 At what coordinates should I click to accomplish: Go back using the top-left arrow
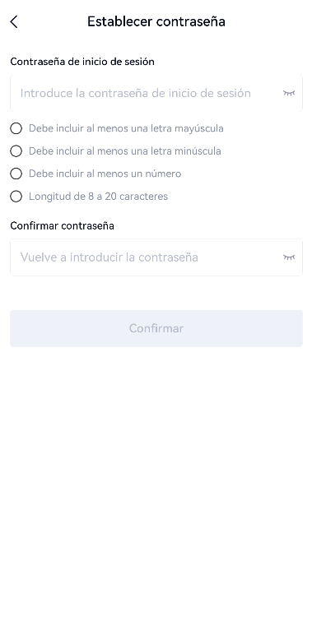[x=14, y=21]
